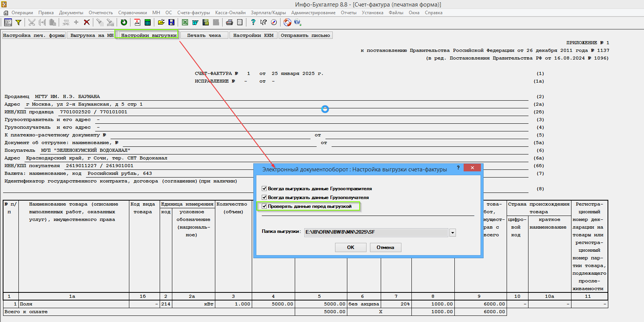Open the Окна menu
This screenshot has height=322, width=644.
tap(414, 13)
